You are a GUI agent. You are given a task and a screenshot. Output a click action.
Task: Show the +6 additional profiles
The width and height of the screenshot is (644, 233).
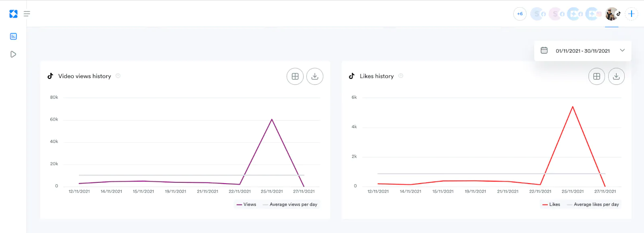(x=520, y=14)
